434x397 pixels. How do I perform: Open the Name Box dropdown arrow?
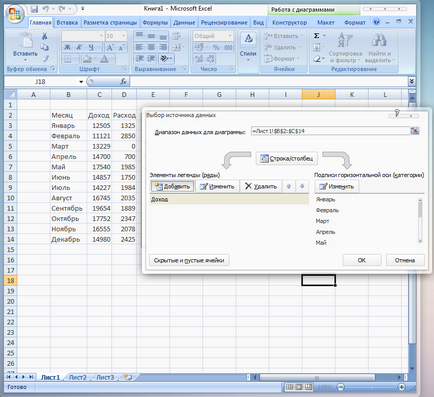click(81, 82)
